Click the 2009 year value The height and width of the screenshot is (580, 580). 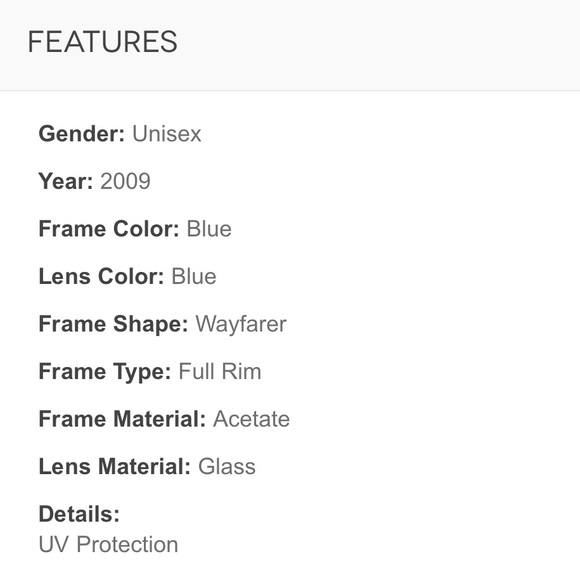click(x=125, y=181)
